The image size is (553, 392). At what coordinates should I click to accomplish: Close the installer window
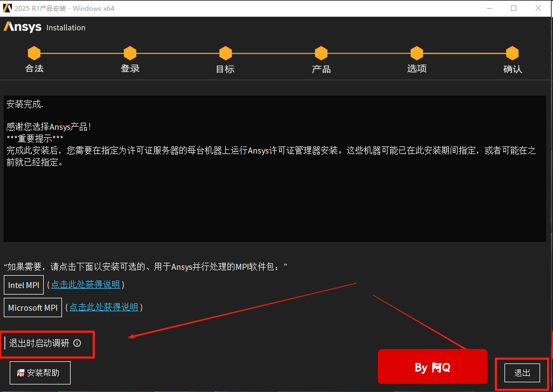click(x=538, y=8)
